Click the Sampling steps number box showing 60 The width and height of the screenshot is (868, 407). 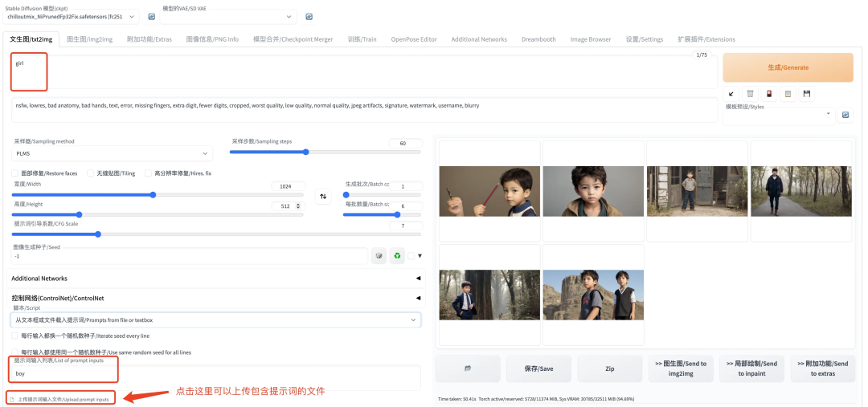406,143
